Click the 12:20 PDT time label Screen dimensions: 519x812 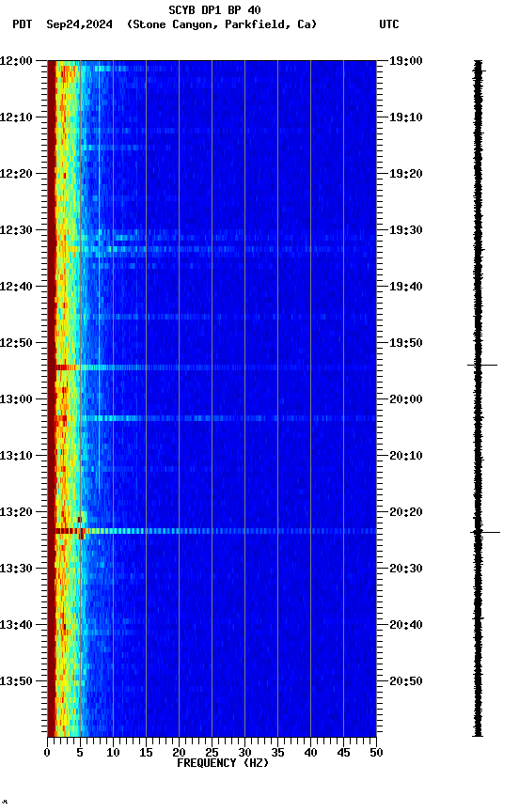click(x=16, y=174)
